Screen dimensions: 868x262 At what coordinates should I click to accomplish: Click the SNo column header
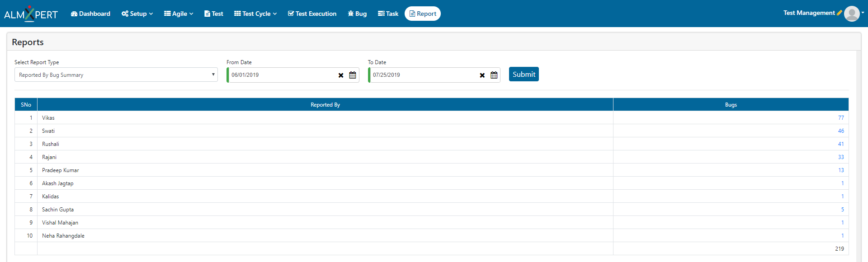point(26,105)
